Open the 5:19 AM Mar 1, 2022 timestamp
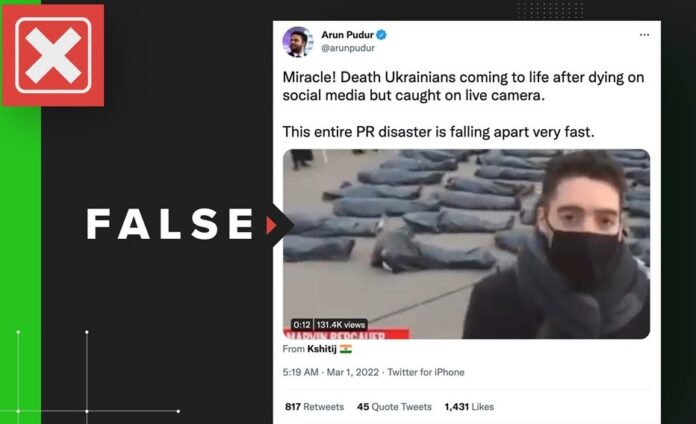The height and width of the screenshot is (424, 696). pyautogui.click(x=331, y=372)
